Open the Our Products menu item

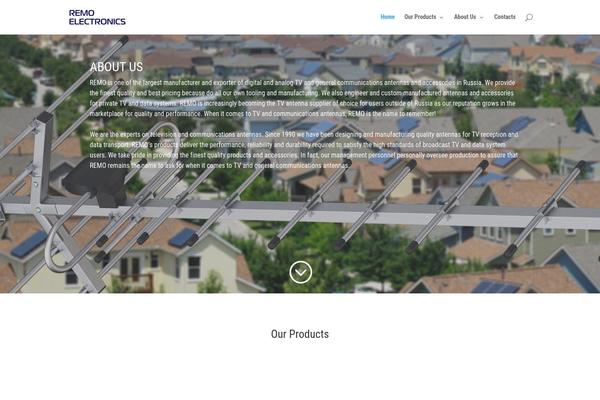[x=420, y=17]
